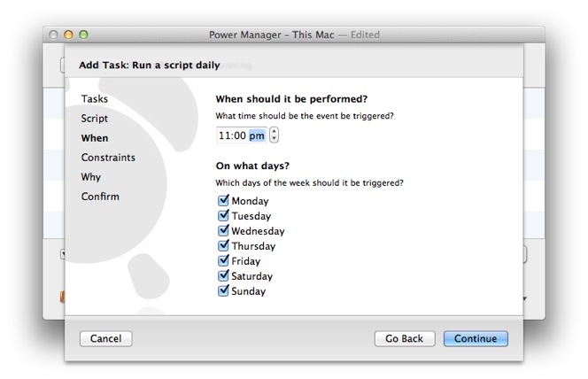Disable the Thursday checkbox
This screenshot has height=379, width=588.
(x=223, y=245)
